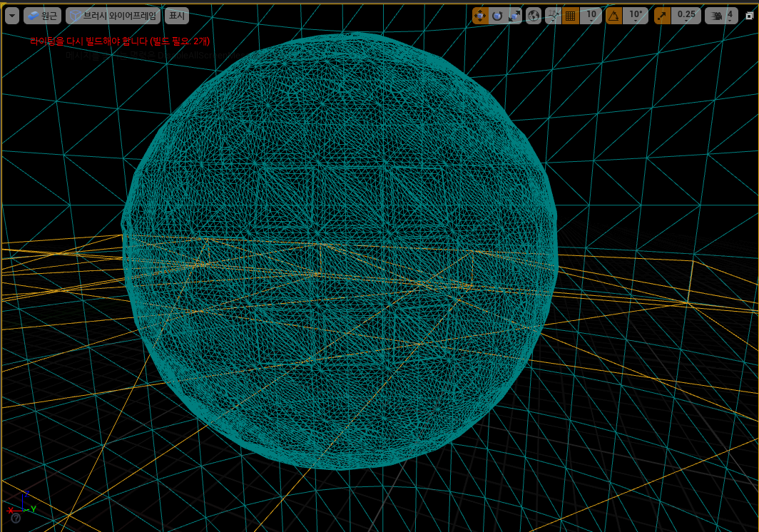The height and width of the screenshot is (532, 759).
Task: Open camera speed setting 4
Action: pos(722,16)
